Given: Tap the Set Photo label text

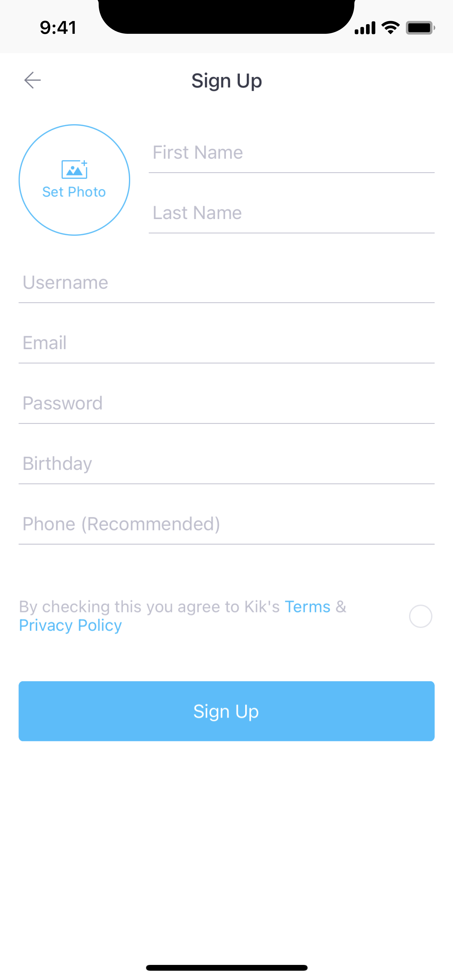Looking at the screenshot, I should (x=74, y=192).
